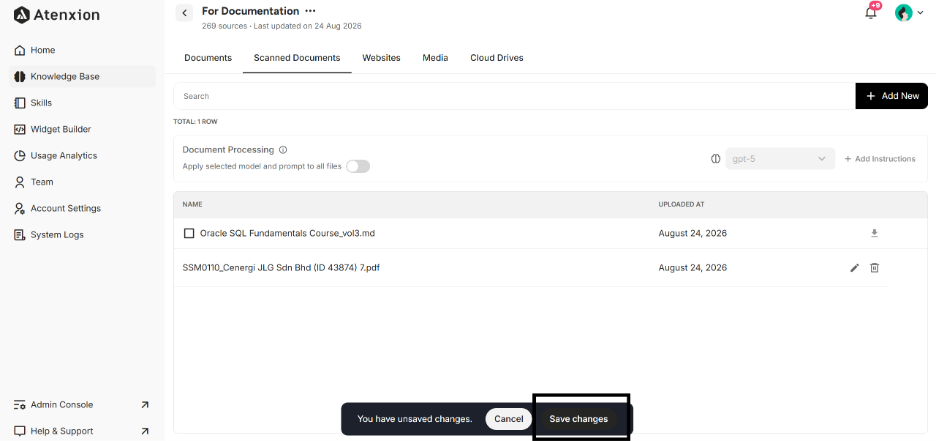Click Oracle SQL Fundamentals Course_vol3.md file name
The height and width of the screenshot is (441, 936).
[x=287, y=233]
